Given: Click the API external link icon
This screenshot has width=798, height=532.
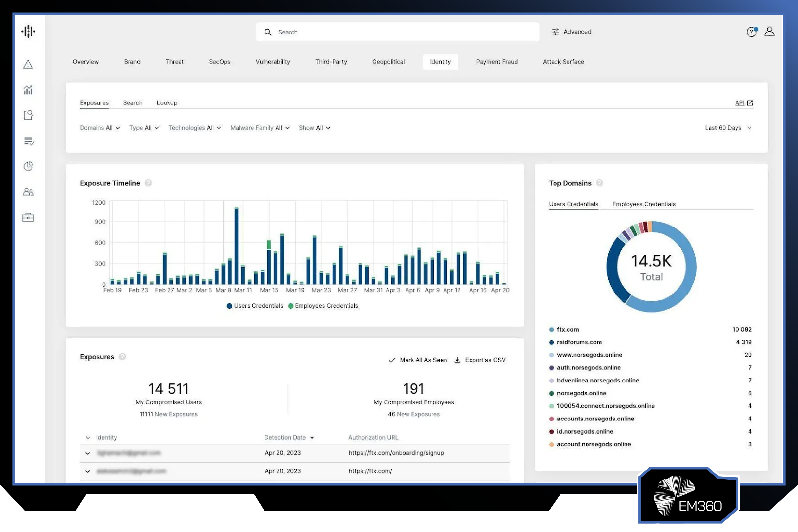Looking at the screenshot, I should coord(750,103).
